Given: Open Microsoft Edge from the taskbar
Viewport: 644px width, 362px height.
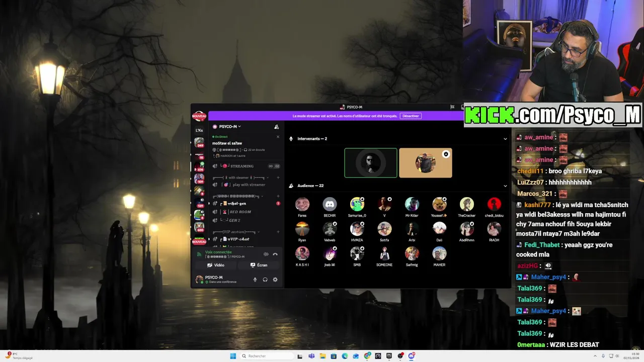Looking at the screenshot, I should (345, 356).
